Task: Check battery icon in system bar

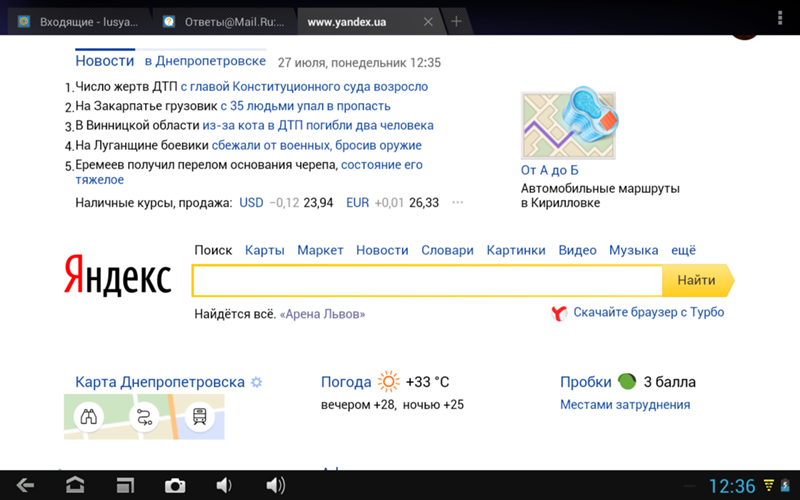Action: click(786, 485)
